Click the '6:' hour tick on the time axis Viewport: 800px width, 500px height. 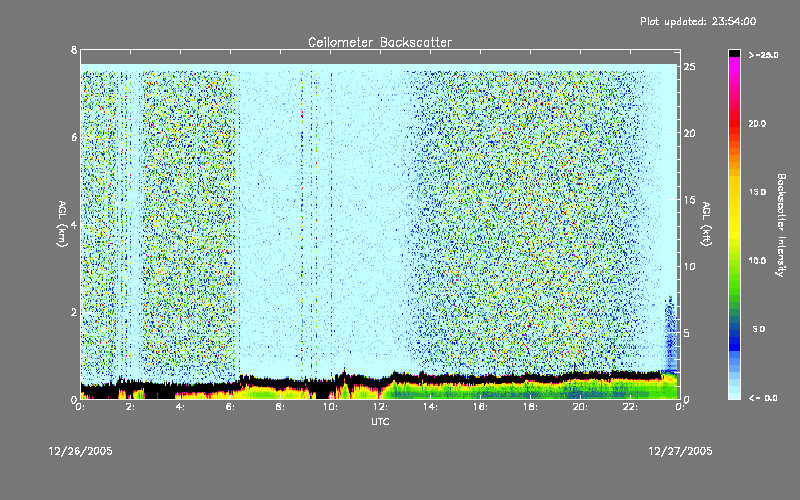231,407
